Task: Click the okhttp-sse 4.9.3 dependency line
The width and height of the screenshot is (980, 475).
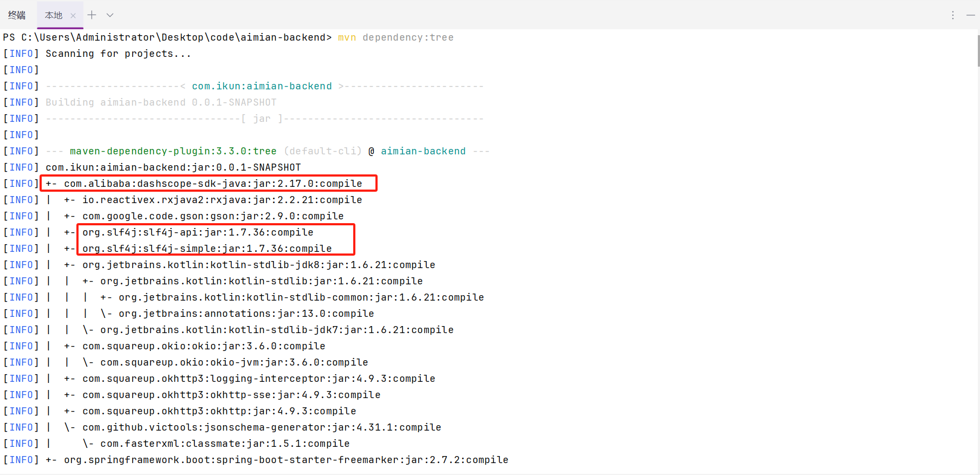Action: click(x=231, y=395)
